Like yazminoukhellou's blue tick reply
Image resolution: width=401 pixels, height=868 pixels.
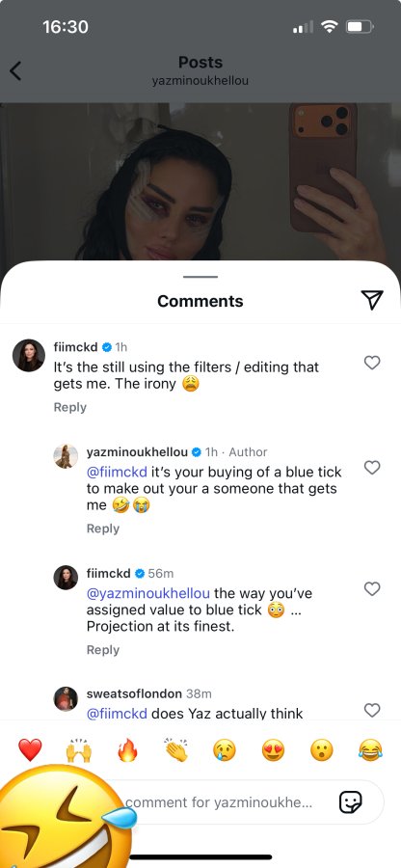372,468
